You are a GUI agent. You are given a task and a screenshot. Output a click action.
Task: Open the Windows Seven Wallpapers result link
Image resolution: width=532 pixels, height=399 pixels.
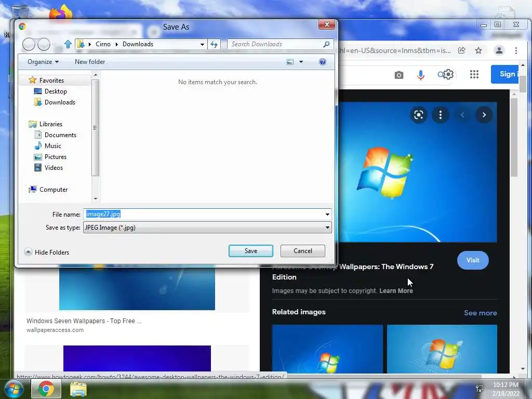[x=84, y=321]
